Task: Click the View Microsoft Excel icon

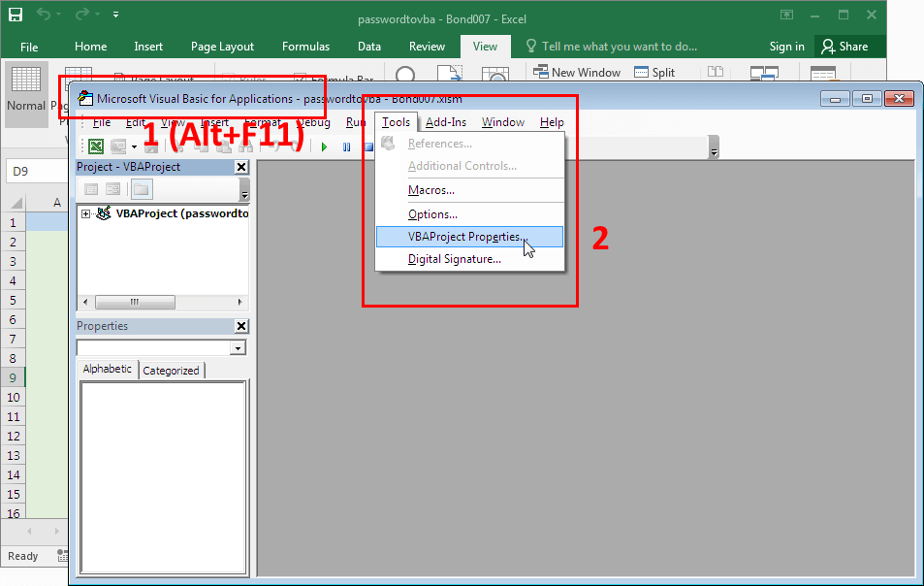Action: (x=94, y=146)
